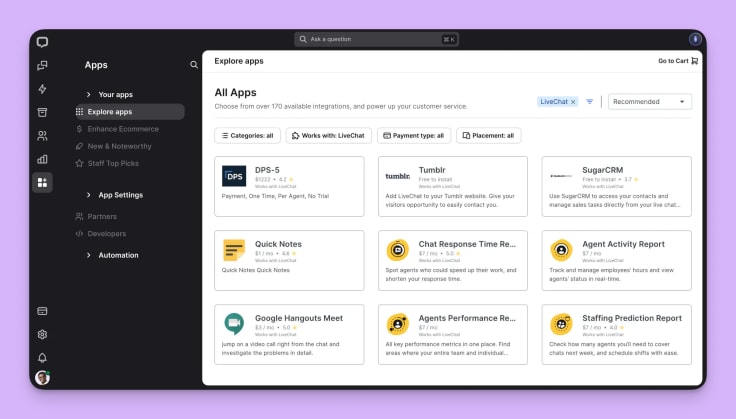736x419 pixels.
Task: Select Enhance Ecommerce in sidebar
Action: [x=122, y=129]
